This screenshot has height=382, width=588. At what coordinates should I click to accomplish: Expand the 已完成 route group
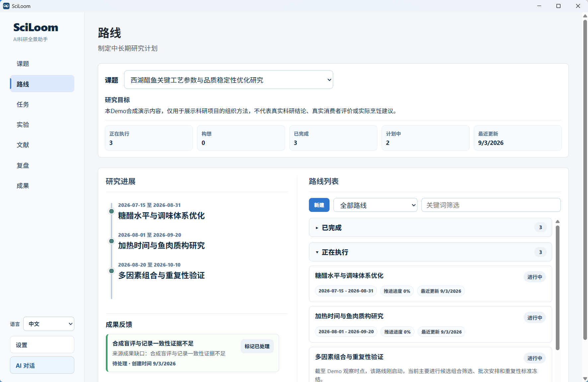pyautogui.click(x=430, y=227)
